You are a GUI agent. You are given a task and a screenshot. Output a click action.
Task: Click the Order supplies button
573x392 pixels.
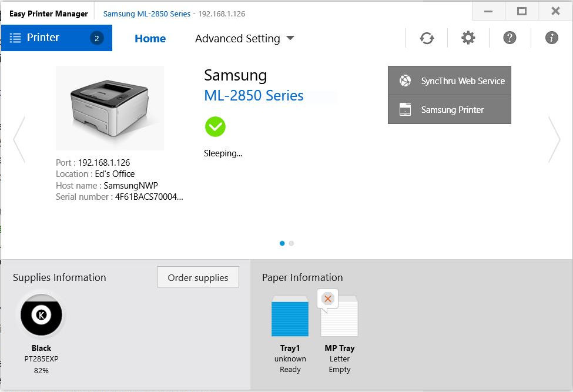click(198, 277)
